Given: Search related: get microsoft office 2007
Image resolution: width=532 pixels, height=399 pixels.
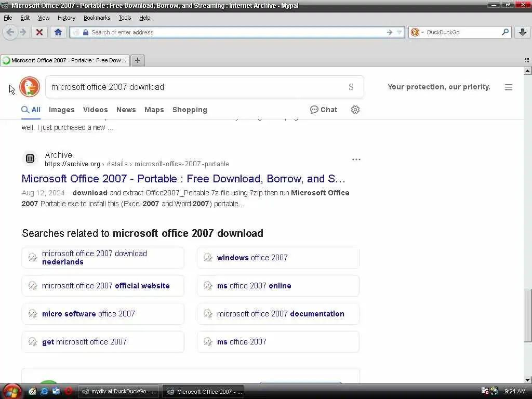Looking at the screenshot, I should [x=103, y=342].
